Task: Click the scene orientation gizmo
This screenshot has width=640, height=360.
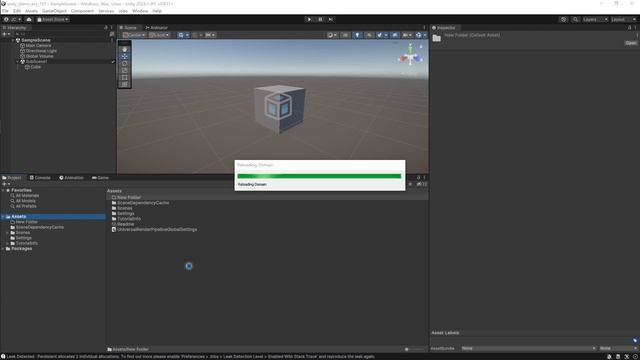Action: point(411,56)
